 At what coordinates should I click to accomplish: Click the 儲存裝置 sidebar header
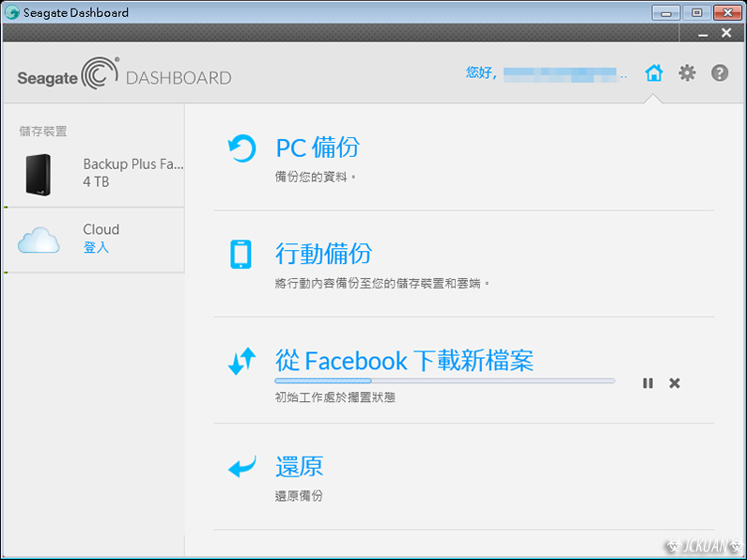(x=43, y=132)
